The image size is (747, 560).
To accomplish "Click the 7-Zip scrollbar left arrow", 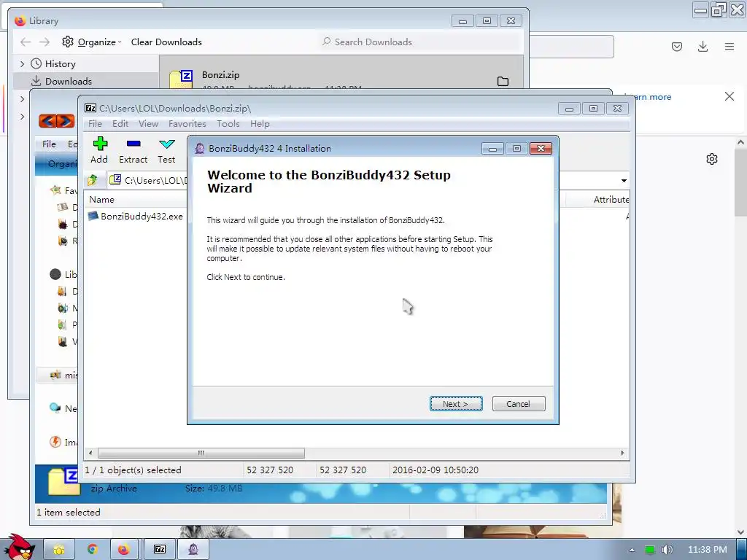I will pyautogui.click(x=90, y=453).
